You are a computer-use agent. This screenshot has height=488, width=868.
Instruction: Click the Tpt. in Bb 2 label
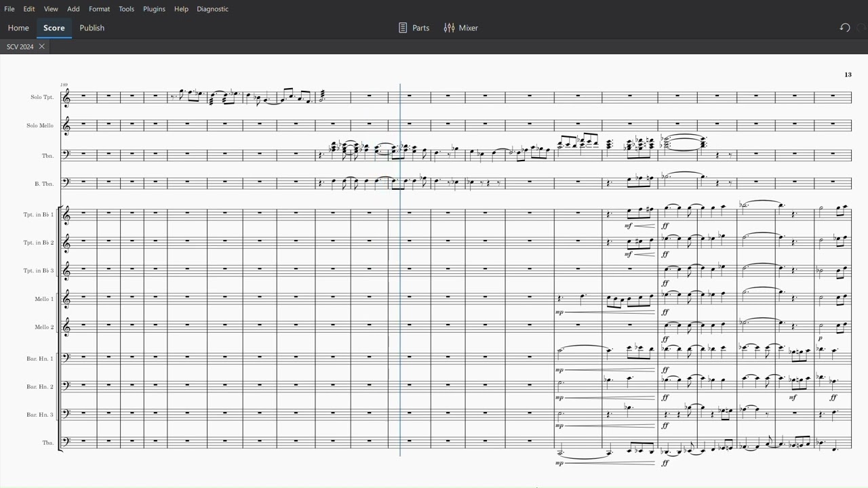point(39,243)
